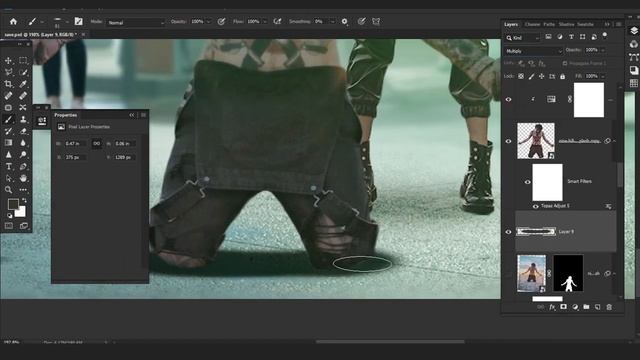Switch to the Channels tab
640x360 pixels.
point(532,24)
